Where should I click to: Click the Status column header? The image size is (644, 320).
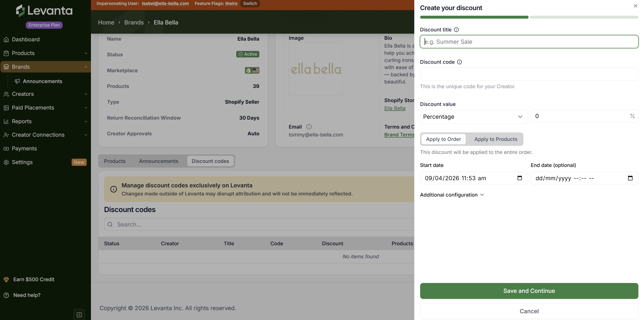click(112, 243)
